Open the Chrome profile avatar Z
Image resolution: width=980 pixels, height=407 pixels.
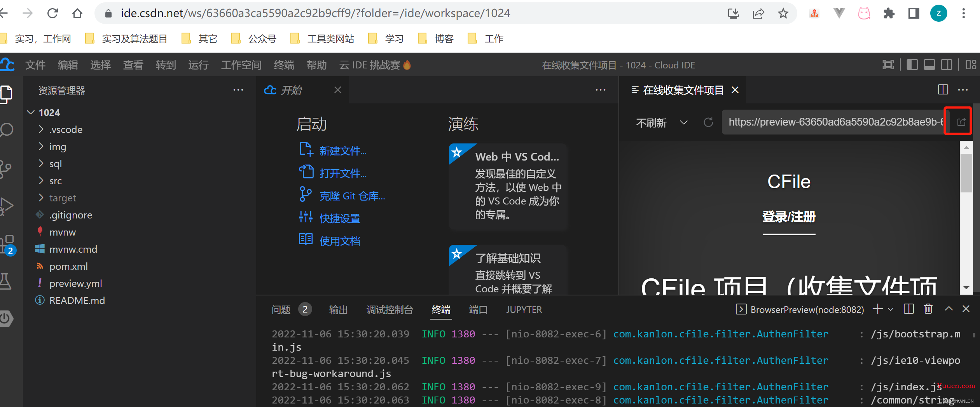tap(938, 14)
